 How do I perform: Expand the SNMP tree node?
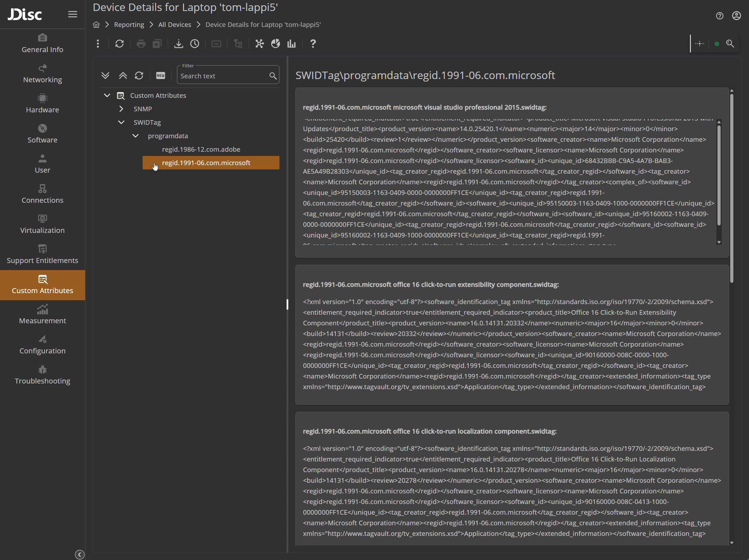[121, 109]
